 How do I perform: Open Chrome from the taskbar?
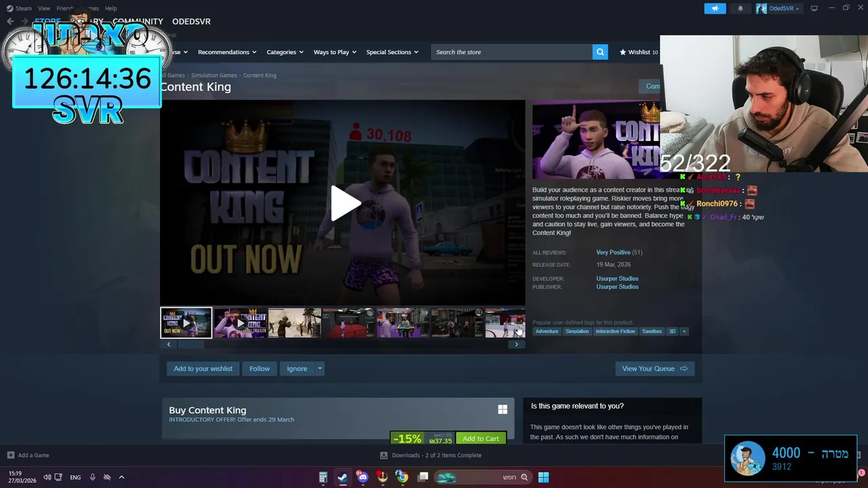pyautogui.click(x=402, y=477)
